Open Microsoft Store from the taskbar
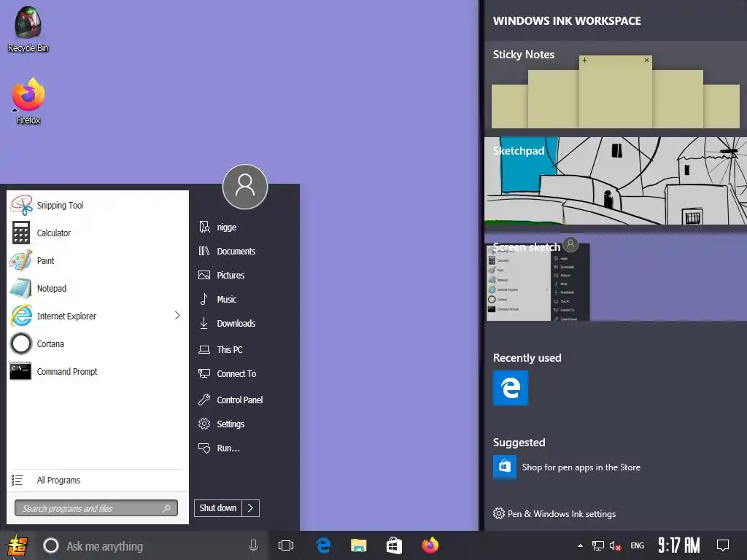Image resolution: width=747 pixels, height=560 pixels. point(394,545)
